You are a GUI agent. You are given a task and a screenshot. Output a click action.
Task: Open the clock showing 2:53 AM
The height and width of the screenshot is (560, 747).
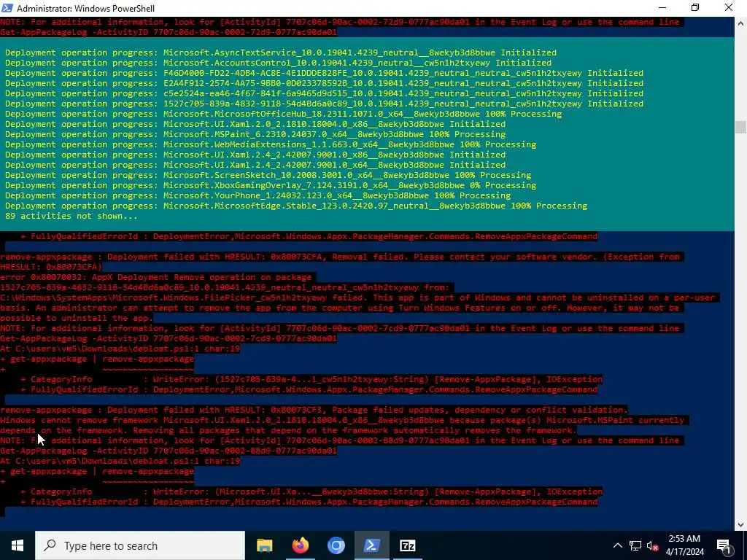pyautogui.click(x=684, y=545)
